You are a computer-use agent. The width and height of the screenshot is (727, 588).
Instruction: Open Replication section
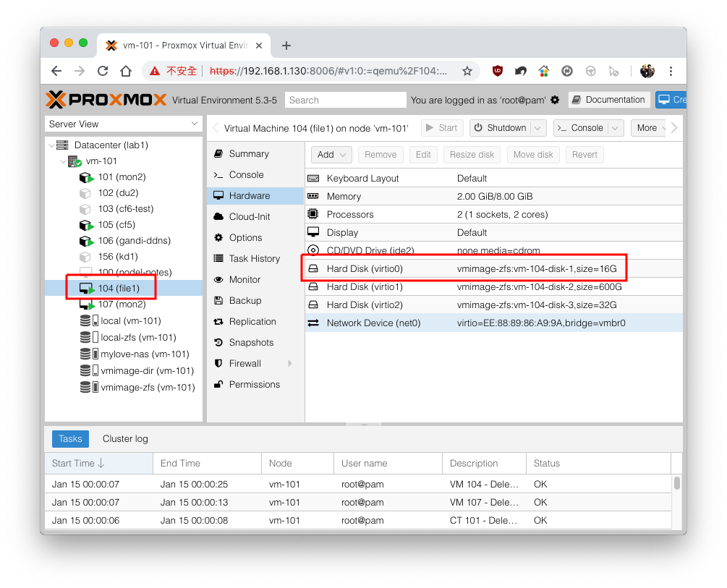pos(255,322)
